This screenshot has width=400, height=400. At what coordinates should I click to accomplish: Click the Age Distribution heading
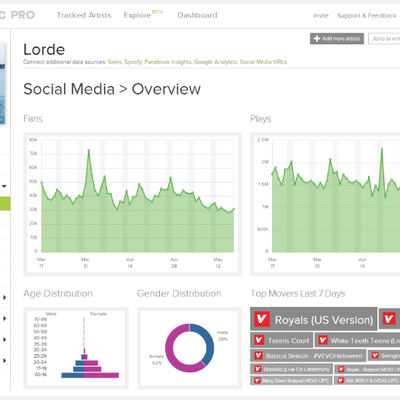click(x=58, y=293)
